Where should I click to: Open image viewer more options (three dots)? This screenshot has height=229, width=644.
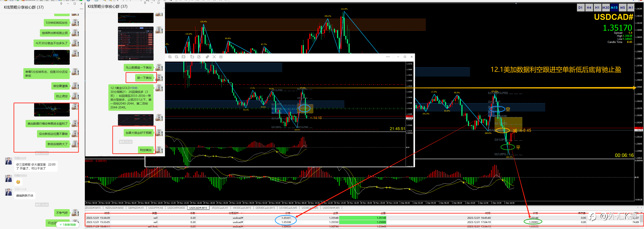[x=388, y=57]
